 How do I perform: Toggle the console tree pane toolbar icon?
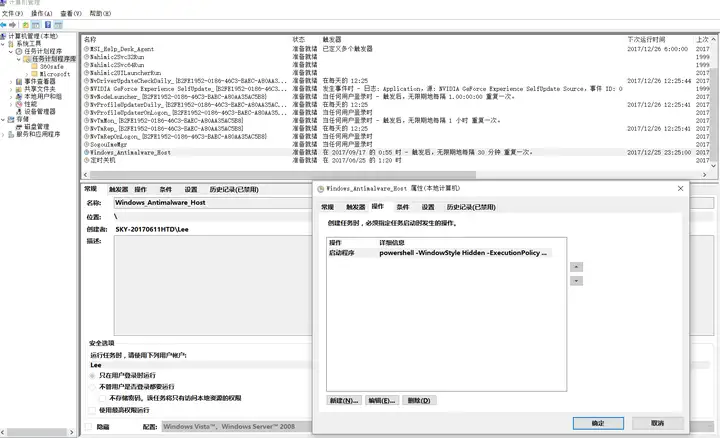[35, 25]
